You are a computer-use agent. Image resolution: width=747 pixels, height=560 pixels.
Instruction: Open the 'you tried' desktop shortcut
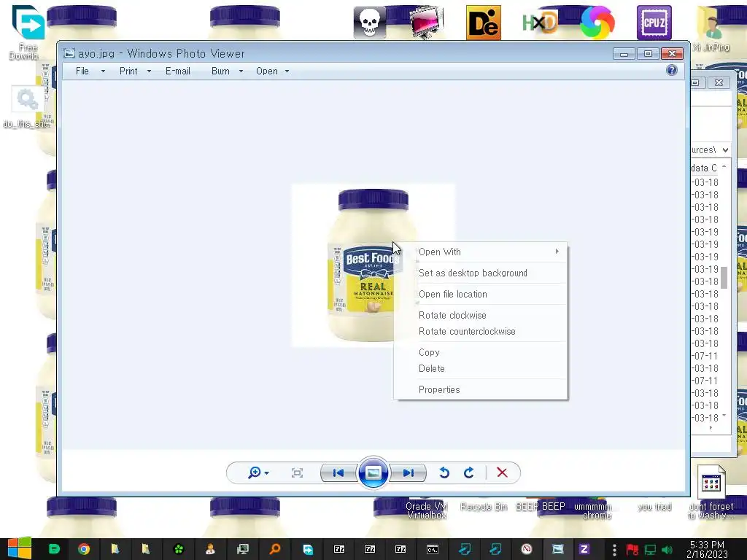coord(654,507)
